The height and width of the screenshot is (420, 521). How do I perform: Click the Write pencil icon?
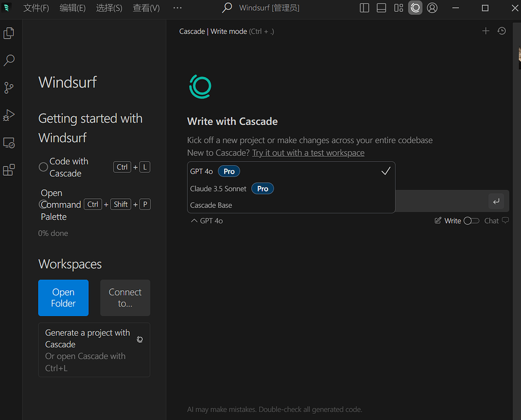pos(438,221)
